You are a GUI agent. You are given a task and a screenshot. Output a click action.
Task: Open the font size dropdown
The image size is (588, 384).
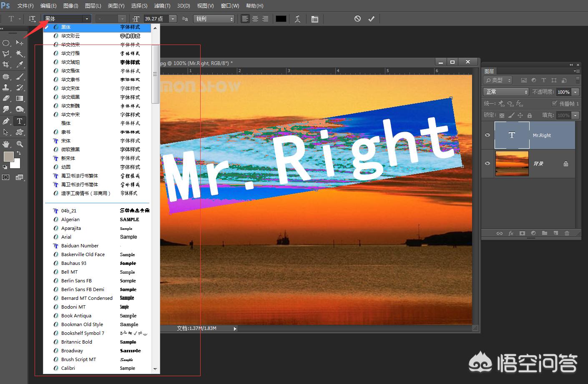pos(173,19)
